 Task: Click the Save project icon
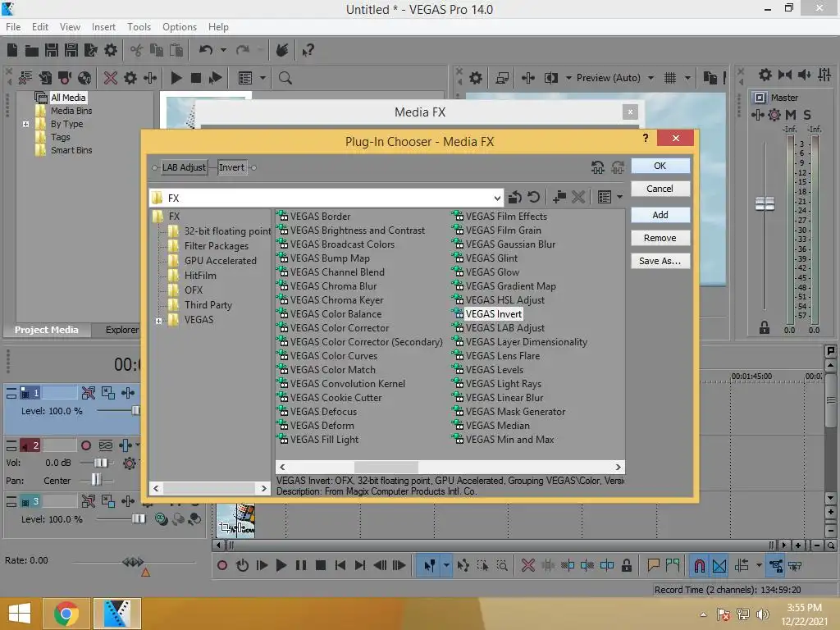point(52,50)
